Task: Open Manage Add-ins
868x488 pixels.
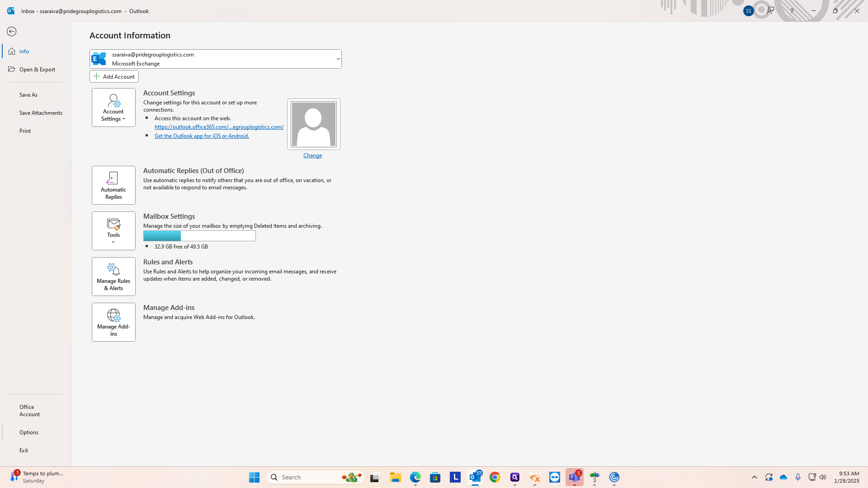Action: pos(113,322)
